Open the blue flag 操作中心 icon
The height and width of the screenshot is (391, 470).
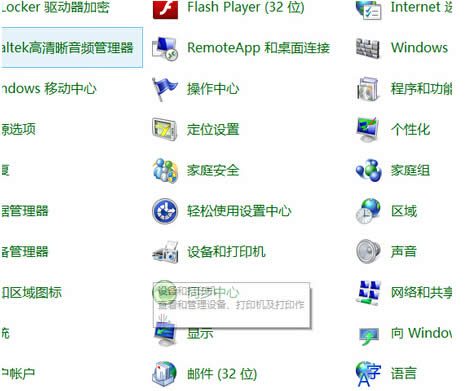coord(165,89)
